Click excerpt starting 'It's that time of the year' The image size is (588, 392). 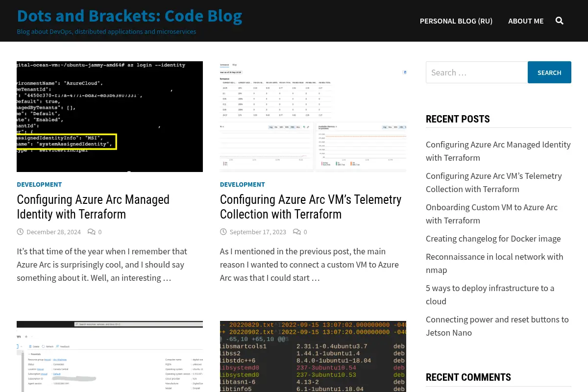click(102, 265)
